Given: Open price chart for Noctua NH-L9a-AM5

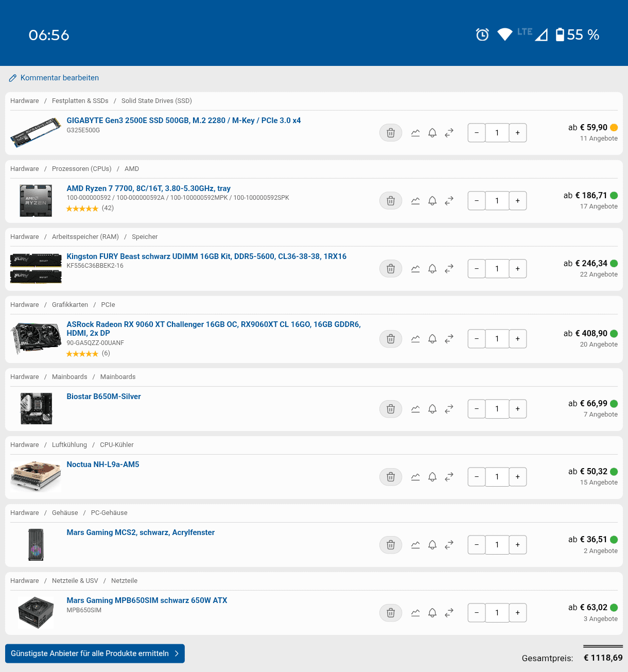Looking at the screenshot, I should point(415,477).
